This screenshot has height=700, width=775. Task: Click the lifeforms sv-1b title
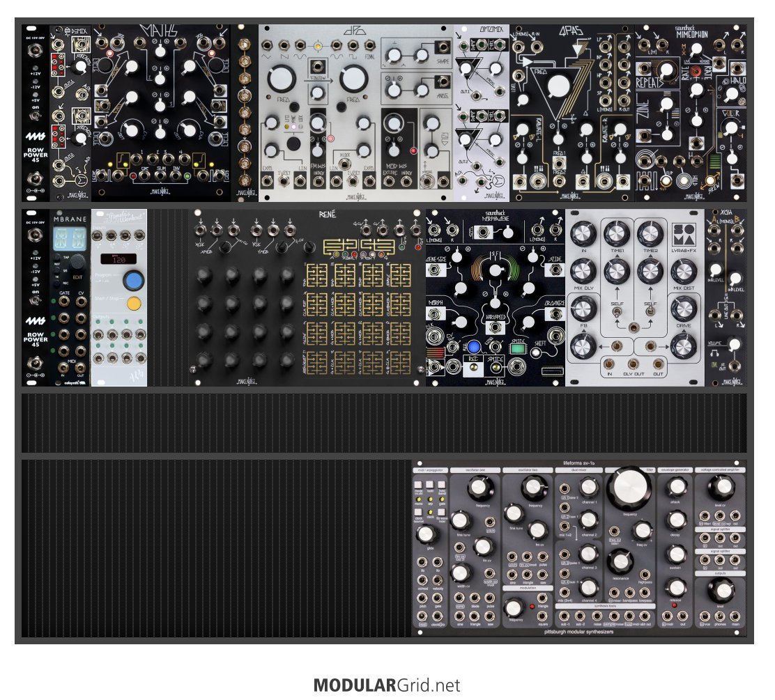click(578, 463)
